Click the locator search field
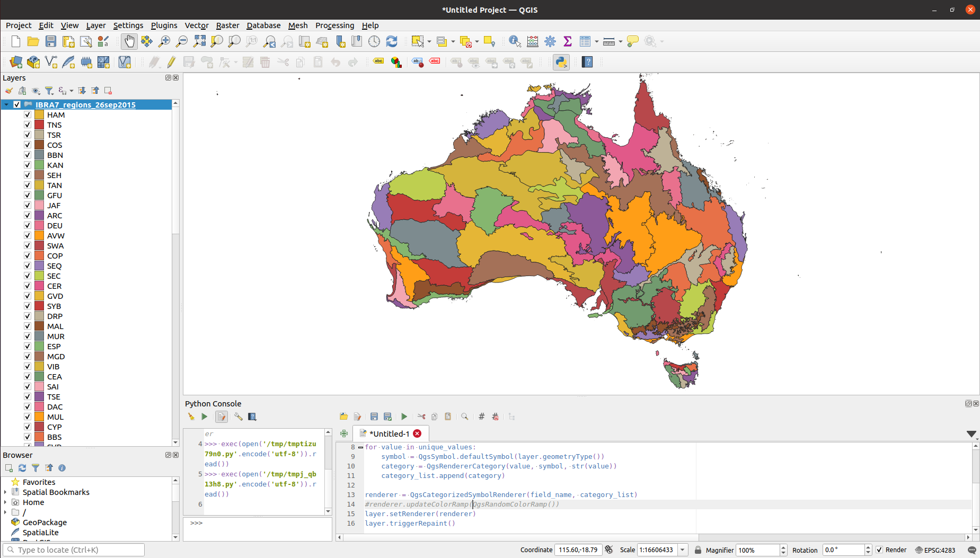The height and width of the screenshot is (558, 980). (x=74, y=550)
